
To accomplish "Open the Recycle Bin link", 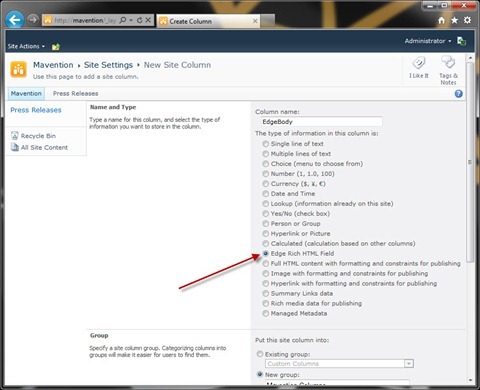I will pos(38,136).
